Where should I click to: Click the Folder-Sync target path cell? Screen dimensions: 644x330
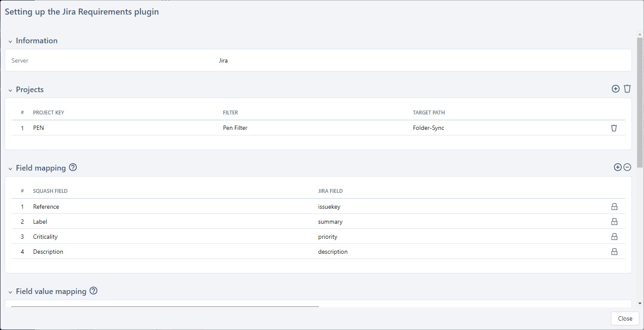click(x=428, y=128)
